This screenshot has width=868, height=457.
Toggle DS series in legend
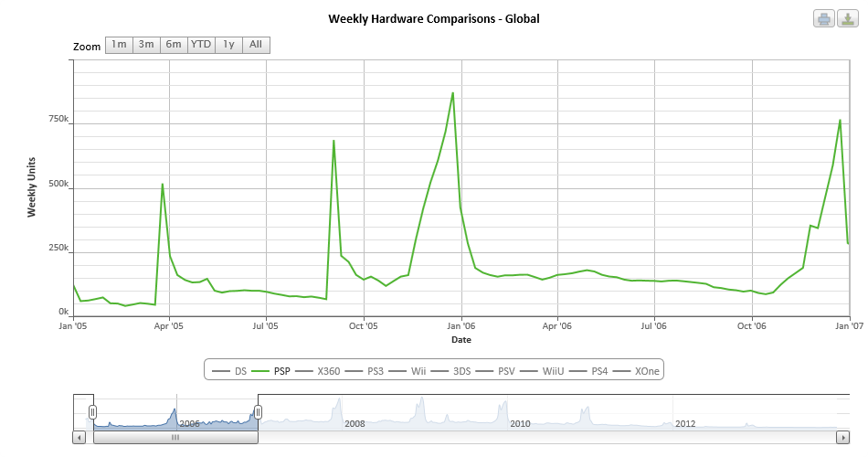coord(229,371)
